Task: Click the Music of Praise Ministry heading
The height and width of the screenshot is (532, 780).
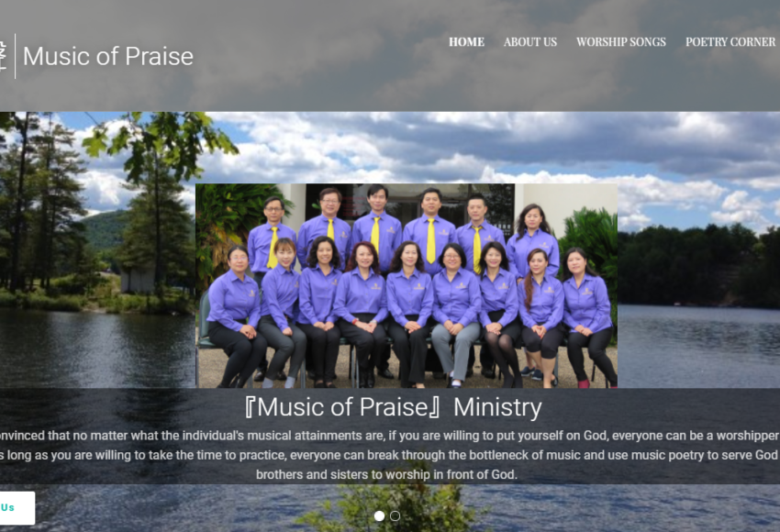Action: pyautogui.click(x=393, y=407)
